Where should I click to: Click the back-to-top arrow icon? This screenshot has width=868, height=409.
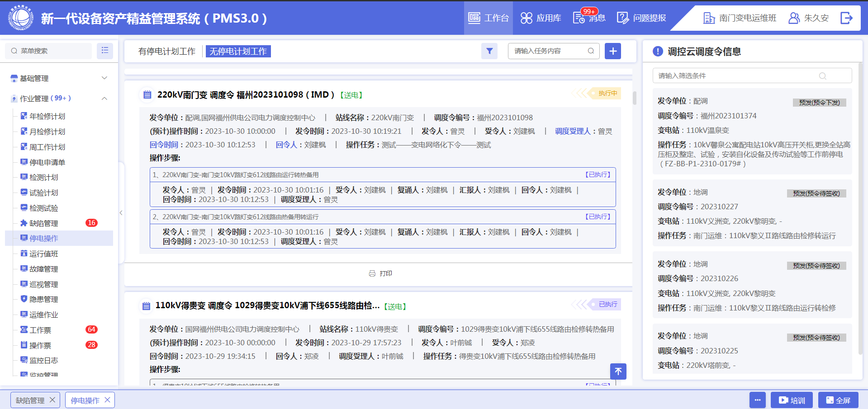click(618, 371)
